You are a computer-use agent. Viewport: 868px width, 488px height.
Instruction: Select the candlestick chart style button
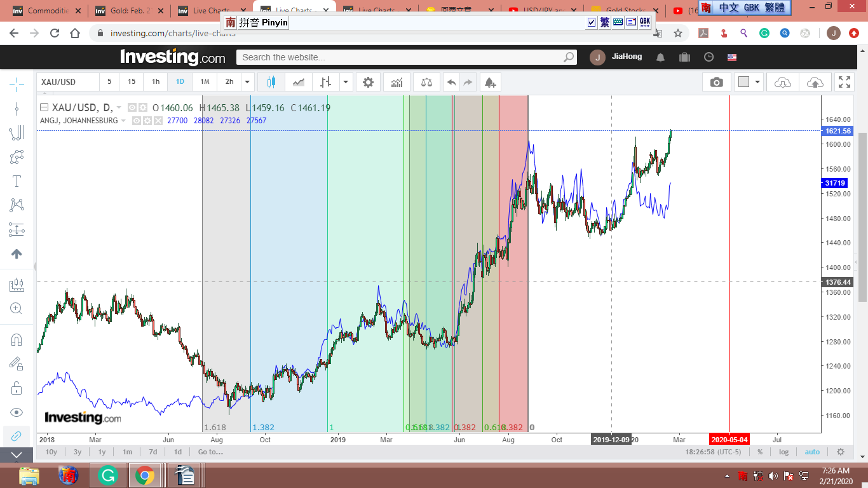point(271,82)
